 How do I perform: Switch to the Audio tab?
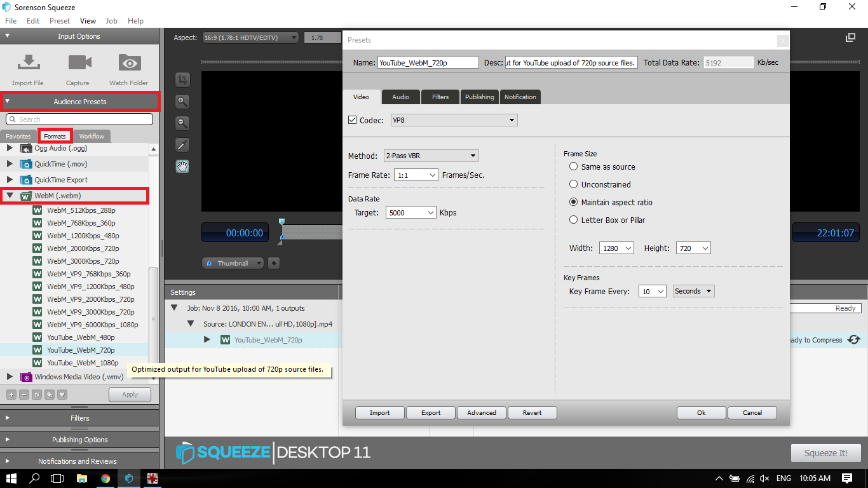click(x=400, y=97)
